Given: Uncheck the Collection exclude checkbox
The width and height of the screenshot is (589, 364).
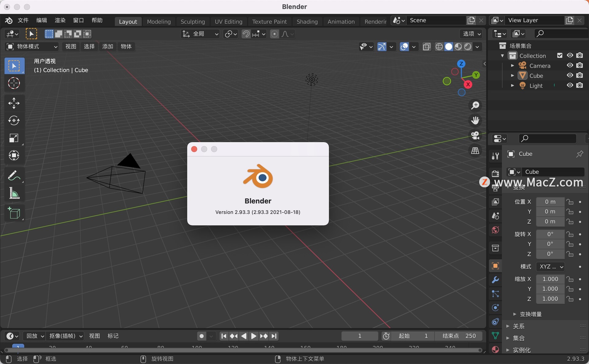Looking at the screenshot, I should coord(560,55).
